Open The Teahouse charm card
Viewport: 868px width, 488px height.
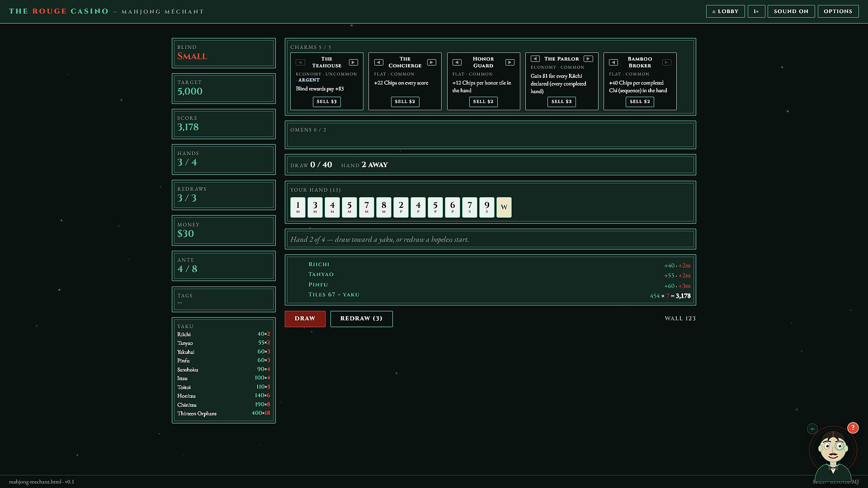327,81
